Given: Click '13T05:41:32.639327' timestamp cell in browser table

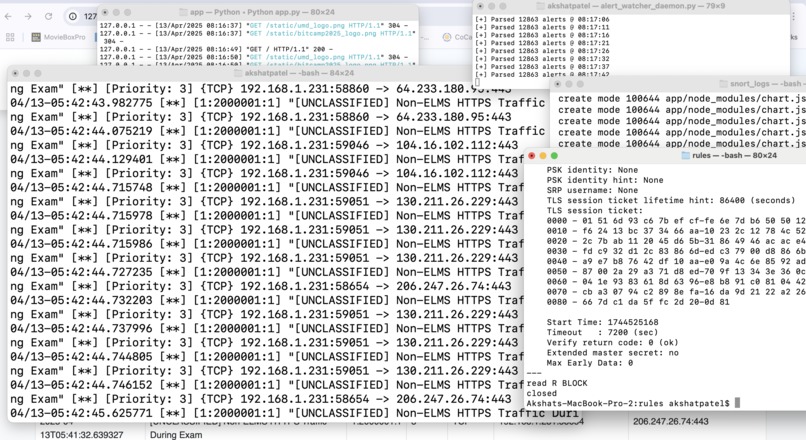Looking at the screenshot, I should pos(82,435).
